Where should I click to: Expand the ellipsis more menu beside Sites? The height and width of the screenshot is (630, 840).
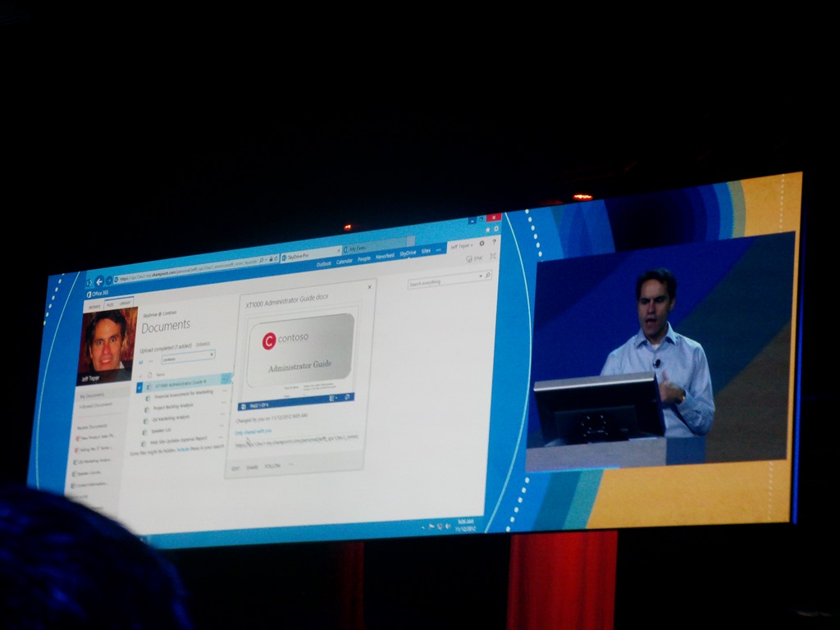tap(439, 250)
